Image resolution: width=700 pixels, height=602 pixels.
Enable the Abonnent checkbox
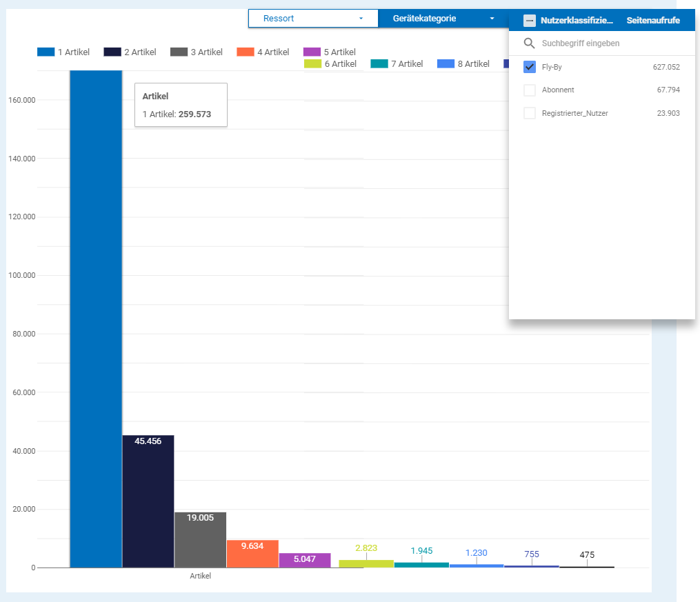530,90
